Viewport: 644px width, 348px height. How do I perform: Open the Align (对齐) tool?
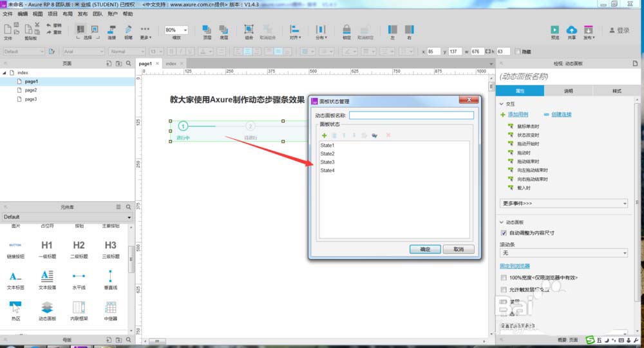(x=295, y=32)
